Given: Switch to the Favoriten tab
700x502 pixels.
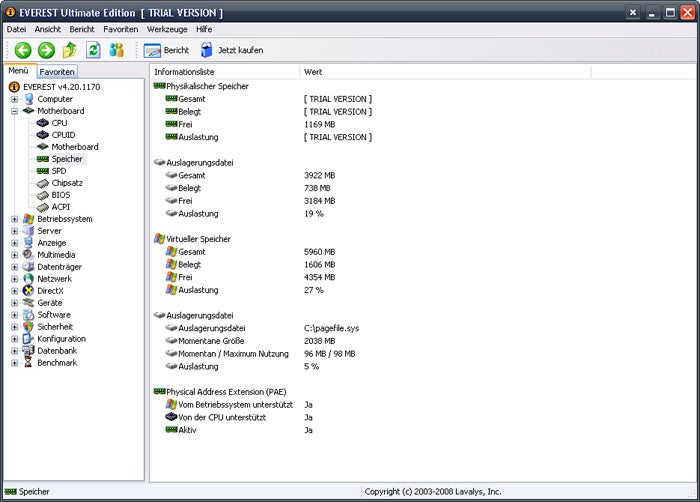Looking at the screenshot, I should (x=57, y=71).
